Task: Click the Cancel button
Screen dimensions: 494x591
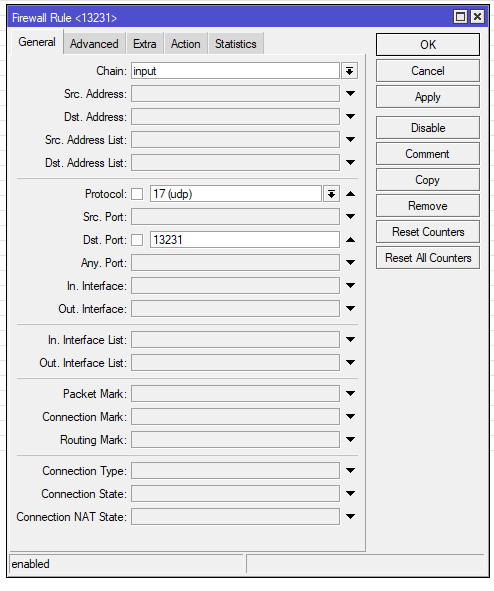Action: [x=428, y=70]
